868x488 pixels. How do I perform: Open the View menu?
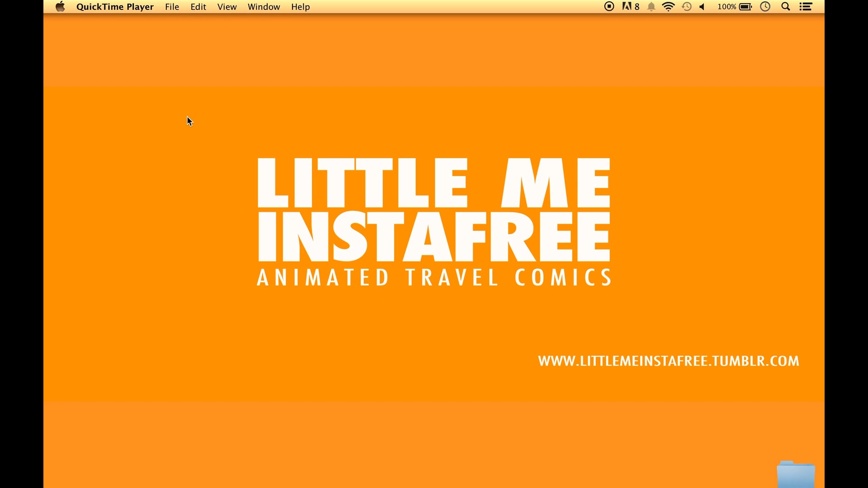click(227, 7)
